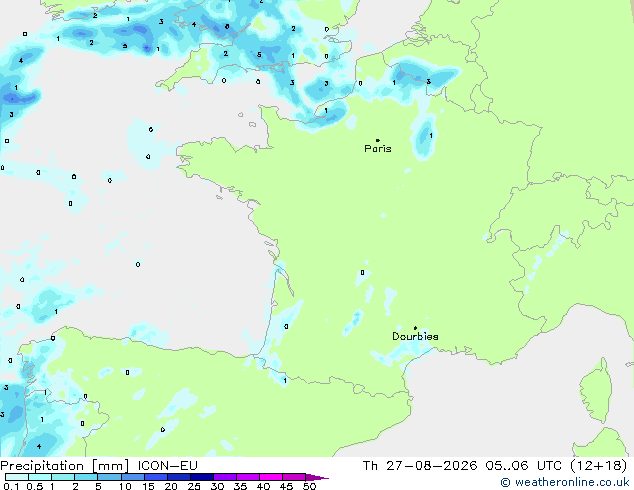Select the legend swatch between 25 and 30
This screenshot has width=634, height=490.
pyautogui.click(x=202, y=477)
